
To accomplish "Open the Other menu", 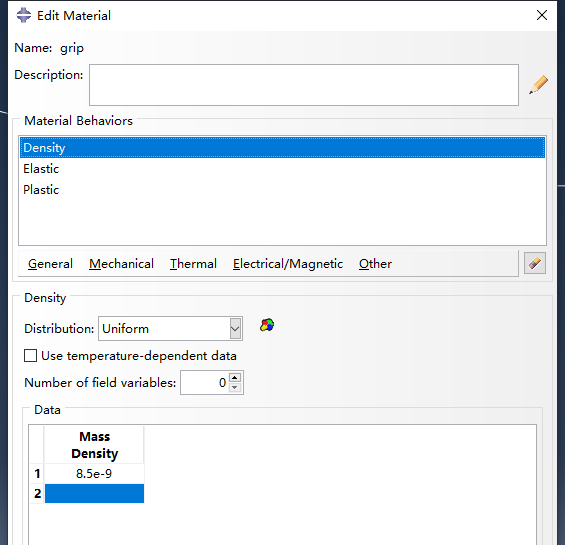I will 375,264.
